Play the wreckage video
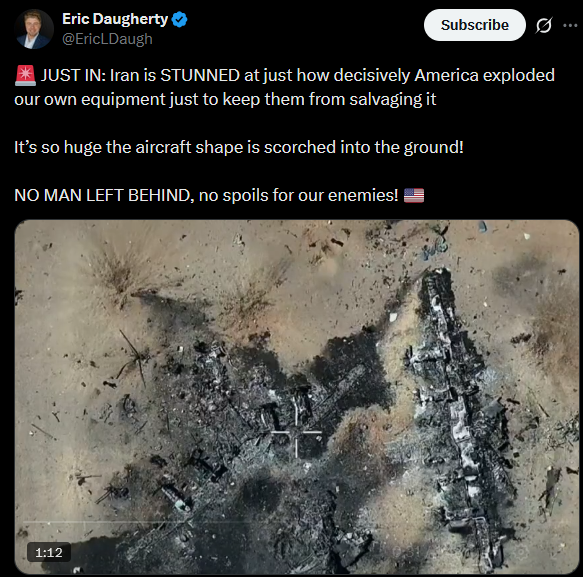583x577 pixels. [297, 397]
